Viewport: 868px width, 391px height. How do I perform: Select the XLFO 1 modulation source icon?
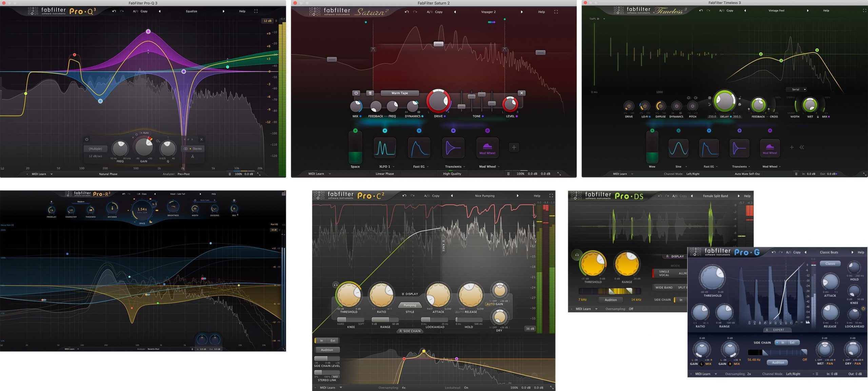(x=384, y=148)
